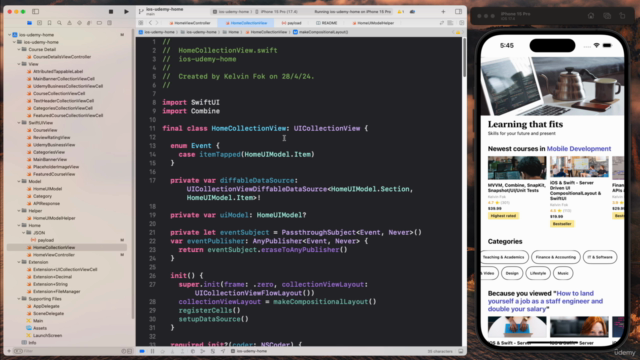This screenshot has height=360, width=640.
Task: Click the Home folder in jump bar
Action: (x=231, y=32)
